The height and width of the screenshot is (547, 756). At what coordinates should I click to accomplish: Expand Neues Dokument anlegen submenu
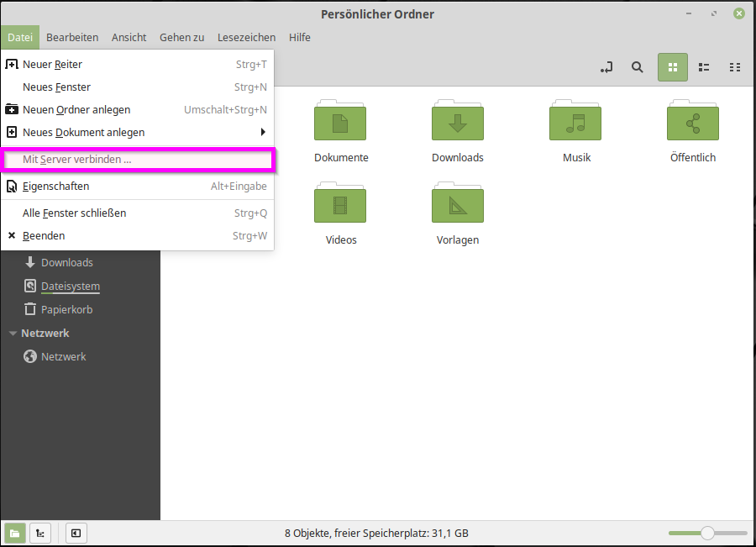138,132
